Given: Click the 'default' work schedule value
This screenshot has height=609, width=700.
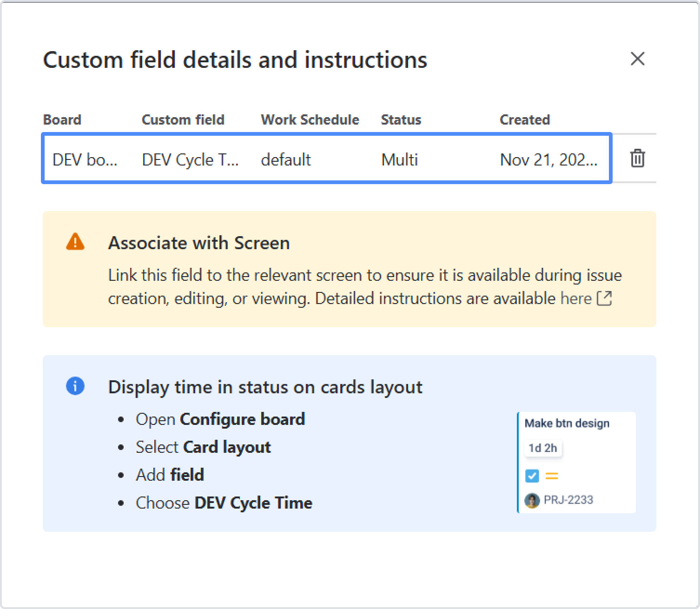Looking at the screenshot, I should tap(286, 160).
